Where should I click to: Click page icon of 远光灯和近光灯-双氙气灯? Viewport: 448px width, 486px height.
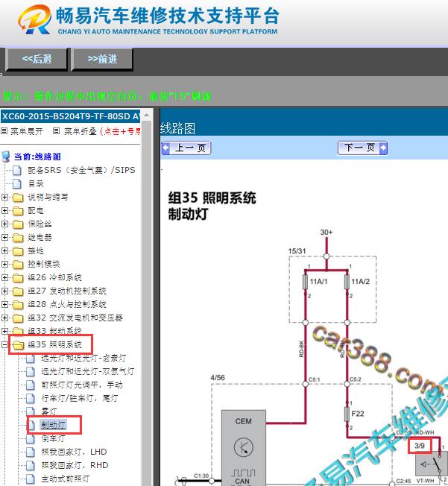point(31,372)
